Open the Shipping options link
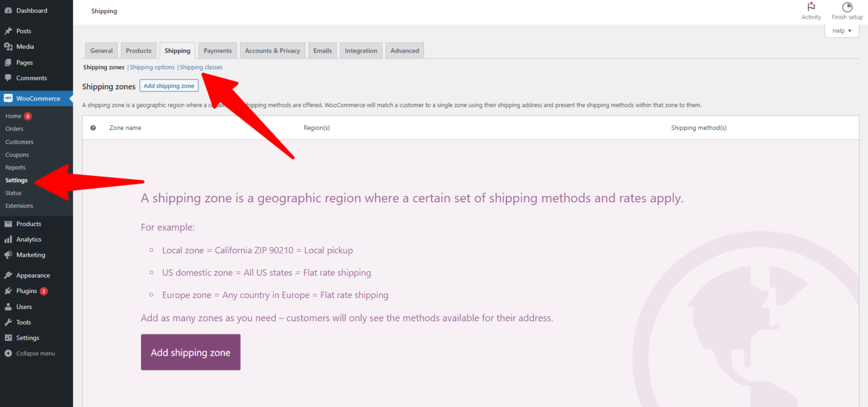 [152, 67]
